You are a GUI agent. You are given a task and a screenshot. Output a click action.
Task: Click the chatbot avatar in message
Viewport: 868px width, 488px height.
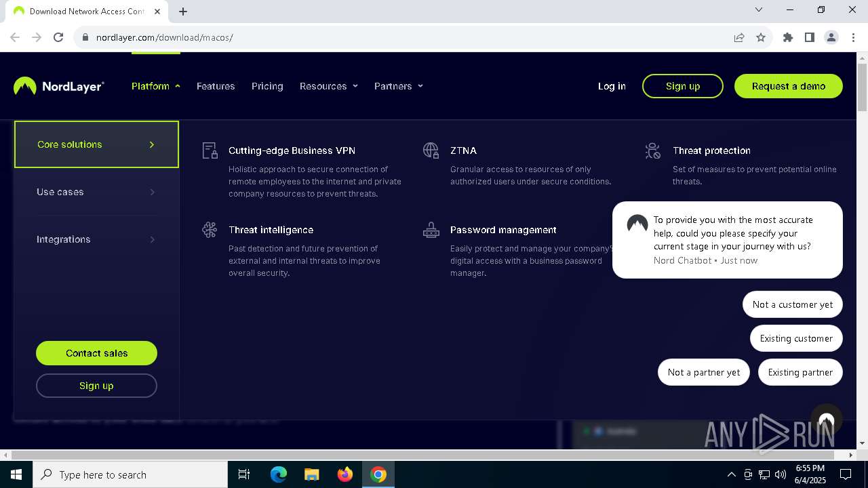pyautogui.click(x=637, y=224)
